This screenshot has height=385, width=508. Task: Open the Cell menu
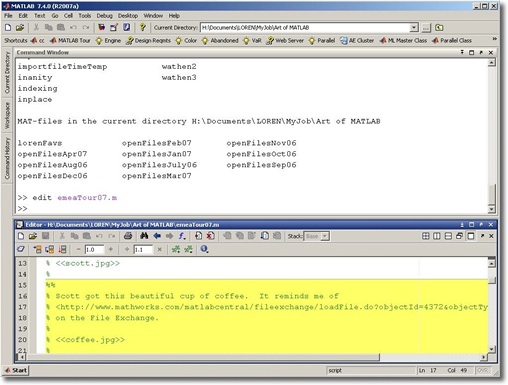pos(68,16)
